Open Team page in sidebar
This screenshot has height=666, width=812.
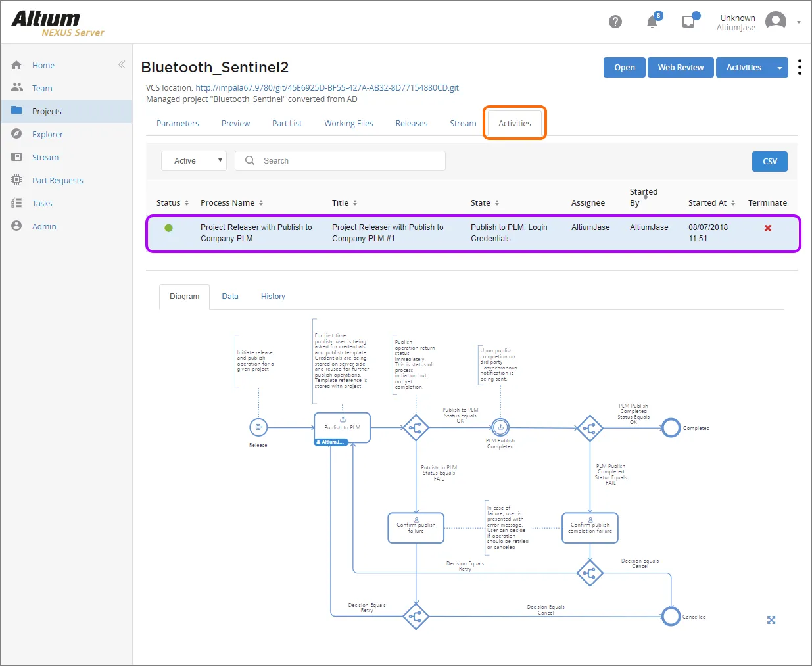point(42,88)
